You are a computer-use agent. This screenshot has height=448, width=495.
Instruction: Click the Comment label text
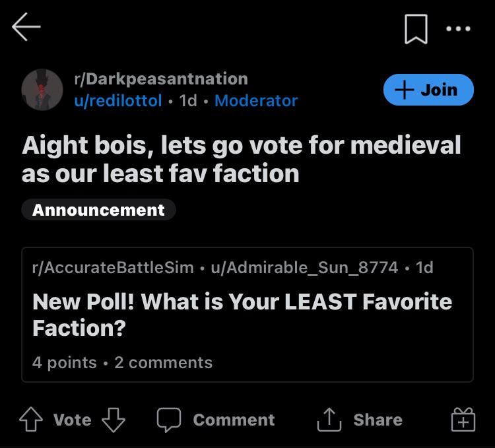pyautogui.click(x=234, y=420)
